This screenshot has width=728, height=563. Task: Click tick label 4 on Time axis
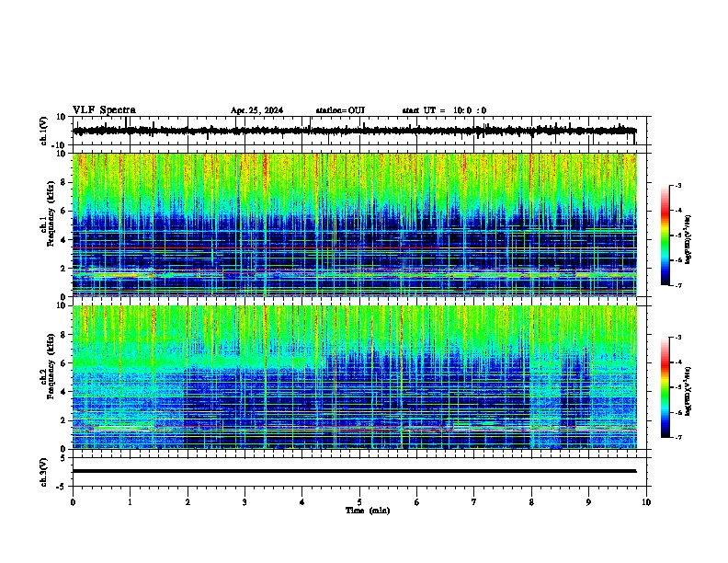[302, 502]
